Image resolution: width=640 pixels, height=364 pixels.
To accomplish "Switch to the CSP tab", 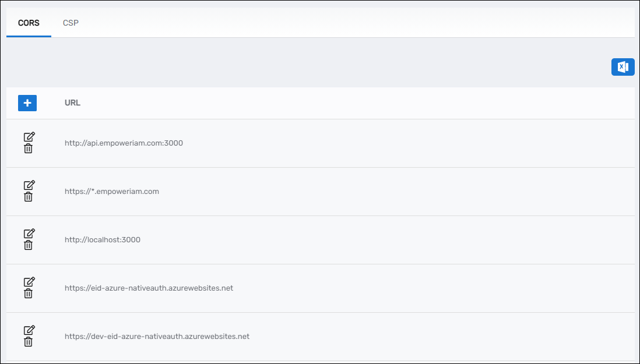I will (x=70, y=23).
